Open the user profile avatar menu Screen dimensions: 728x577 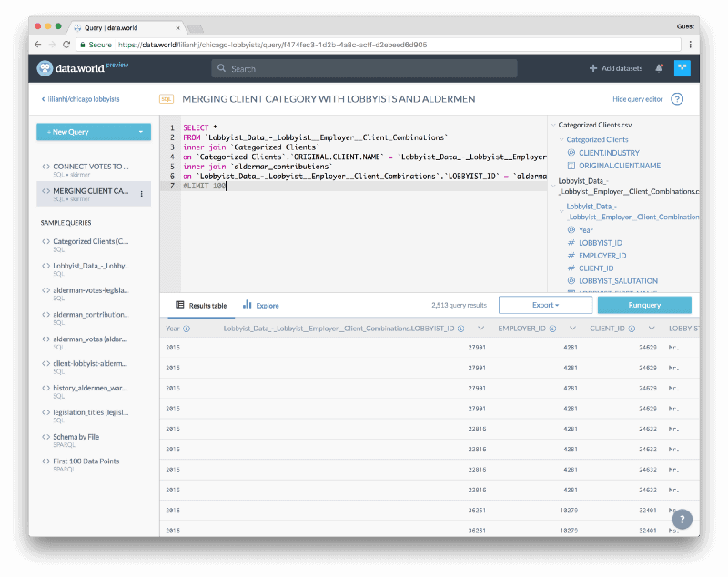[682, 68]
